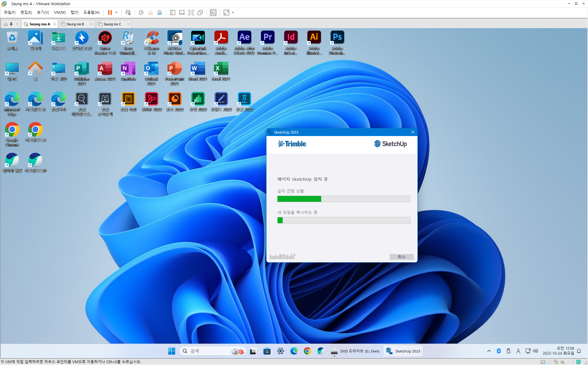
Task: Click the SketchUp 2023 taskbar button
Action: pyautogui.click(x=403, y=351)
